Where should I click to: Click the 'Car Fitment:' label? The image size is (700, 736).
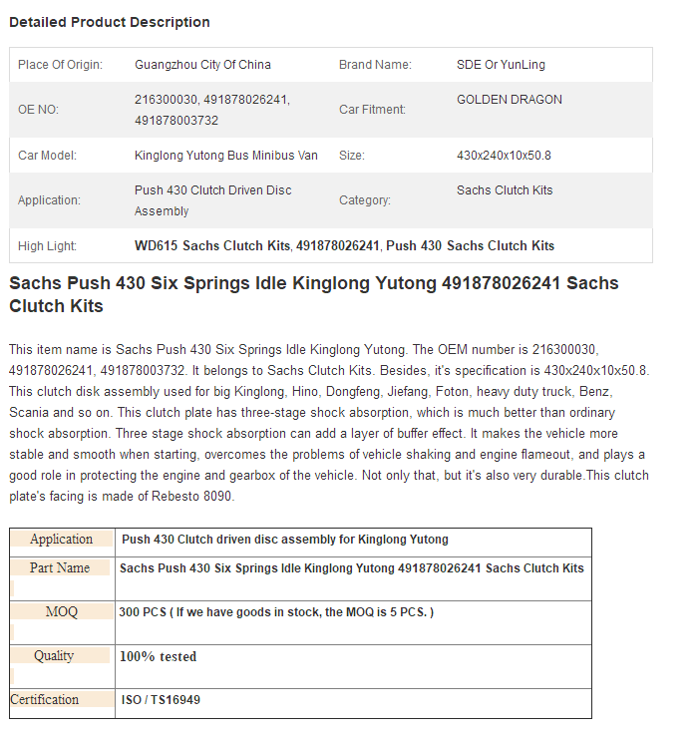[373, 110]
